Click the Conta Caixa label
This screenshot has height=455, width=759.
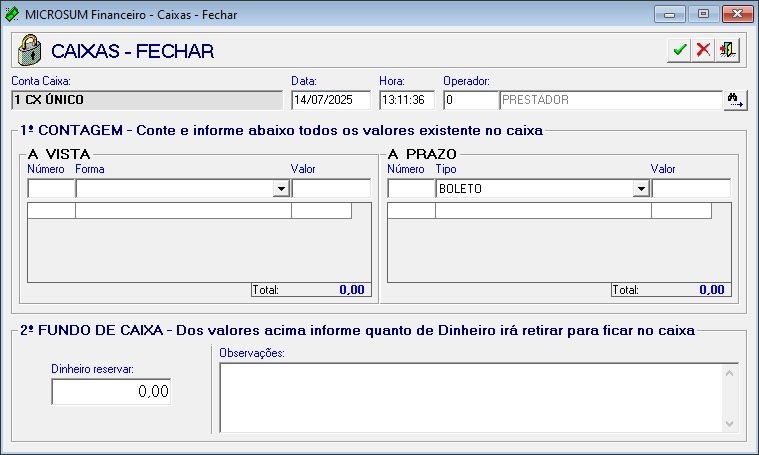41,81
